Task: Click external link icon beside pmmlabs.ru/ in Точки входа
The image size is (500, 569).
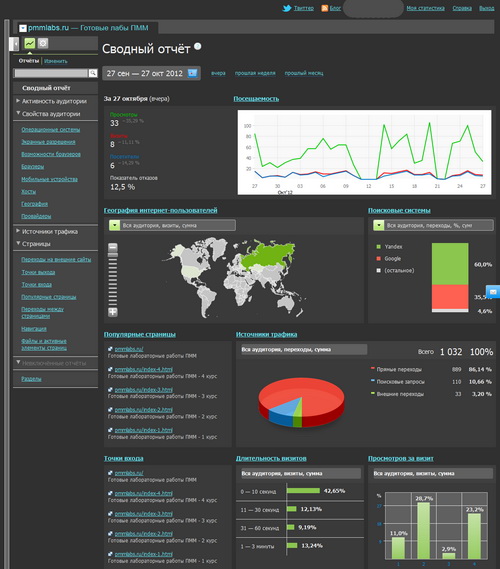Action: click(110, 473)
